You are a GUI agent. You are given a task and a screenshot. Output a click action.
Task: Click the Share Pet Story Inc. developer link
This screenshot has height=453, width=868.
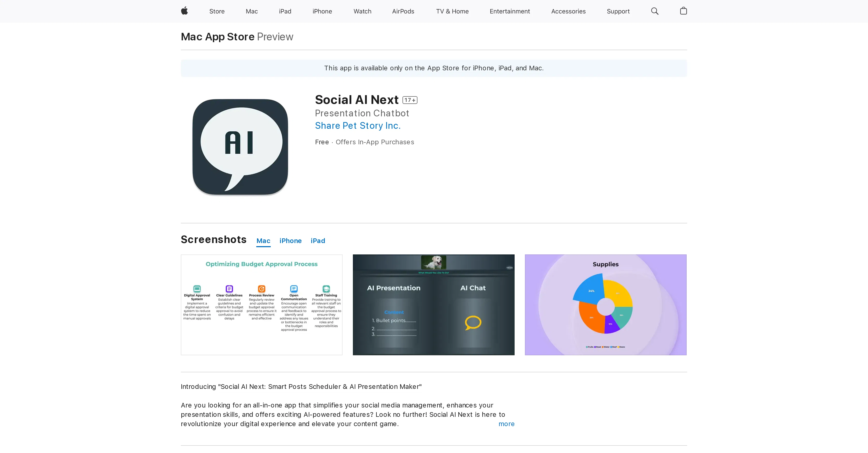point(358,125)
